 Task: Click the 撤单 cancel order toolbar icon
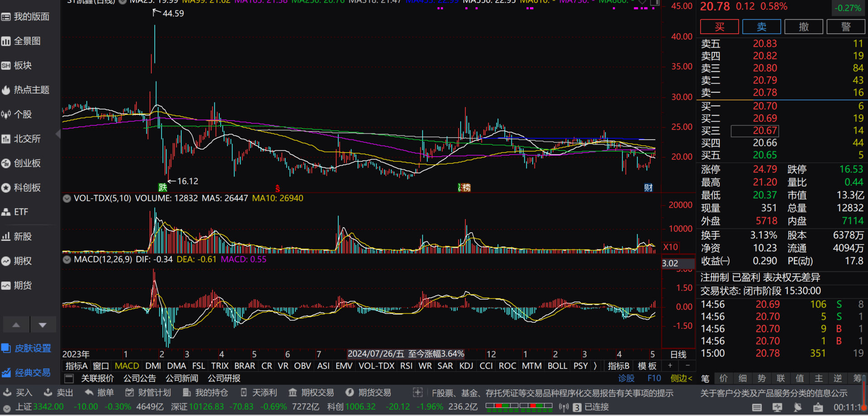click(x=99, y=392)
